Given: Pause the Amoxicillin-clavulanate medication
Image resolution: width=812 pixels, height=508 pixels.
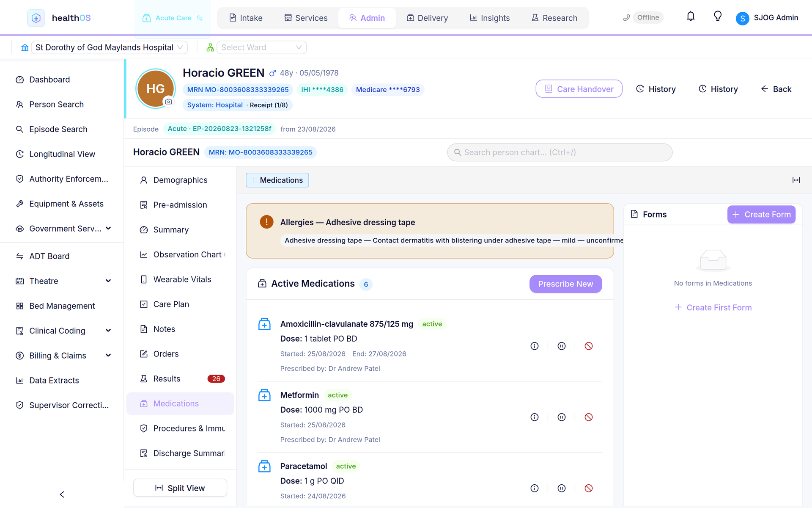Looking at the screenshot, I should pos(562,346).
